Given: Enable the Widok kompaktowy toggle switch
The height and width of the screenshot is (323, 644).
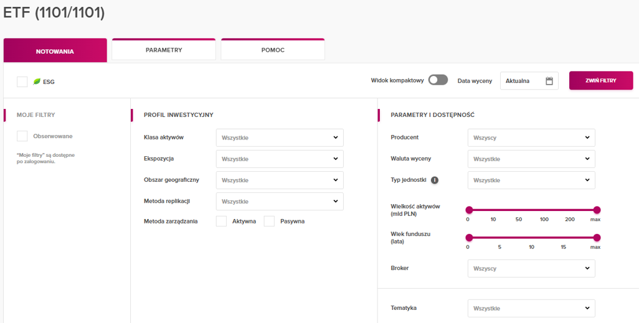Looking at the screenshot, I should pos(438,80).
